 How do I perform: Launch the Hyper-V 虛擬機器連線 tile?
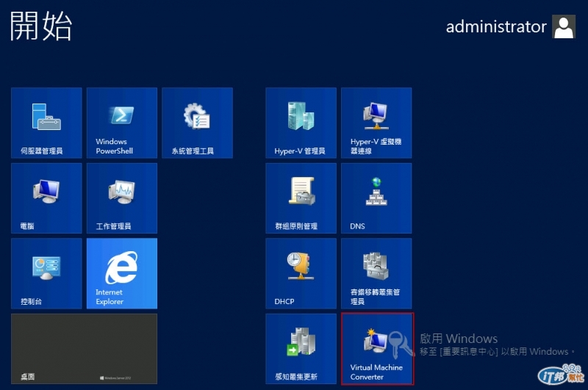click(376, 123)
